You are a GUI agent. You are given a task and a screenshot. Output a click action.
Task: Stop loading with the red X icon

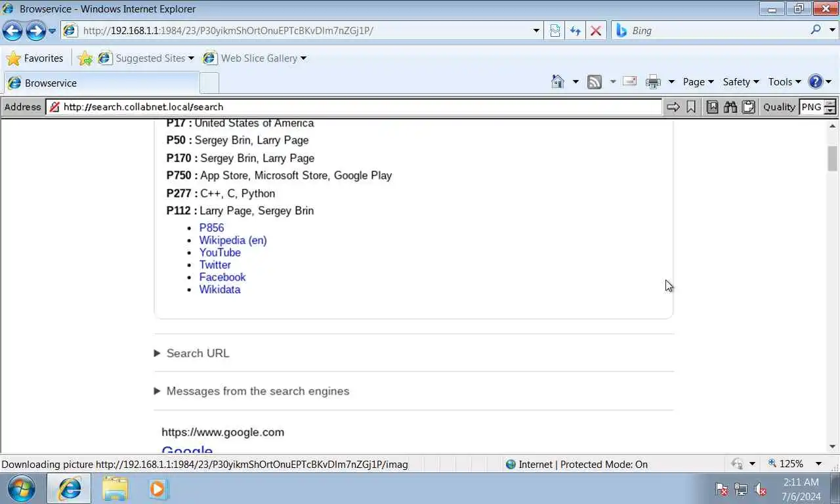click(x=595, y=30)
